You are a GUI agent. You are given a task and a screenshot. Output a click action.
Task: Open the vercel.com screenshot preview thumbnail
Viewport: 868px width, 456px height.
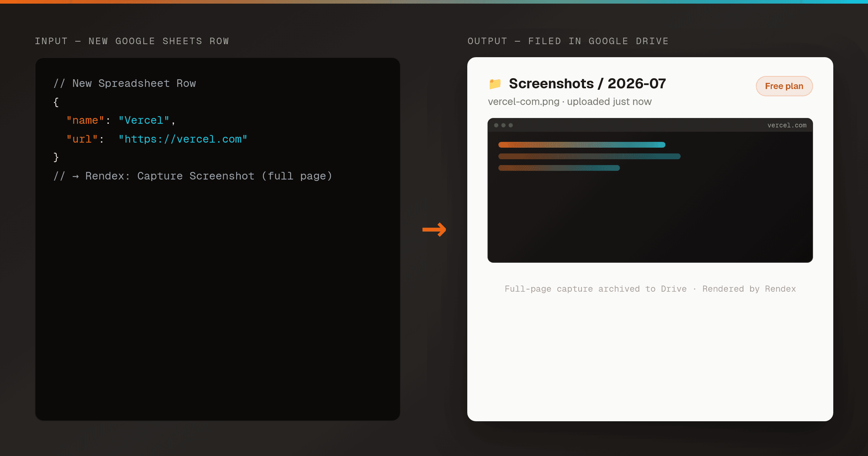[x=650, y=190]
